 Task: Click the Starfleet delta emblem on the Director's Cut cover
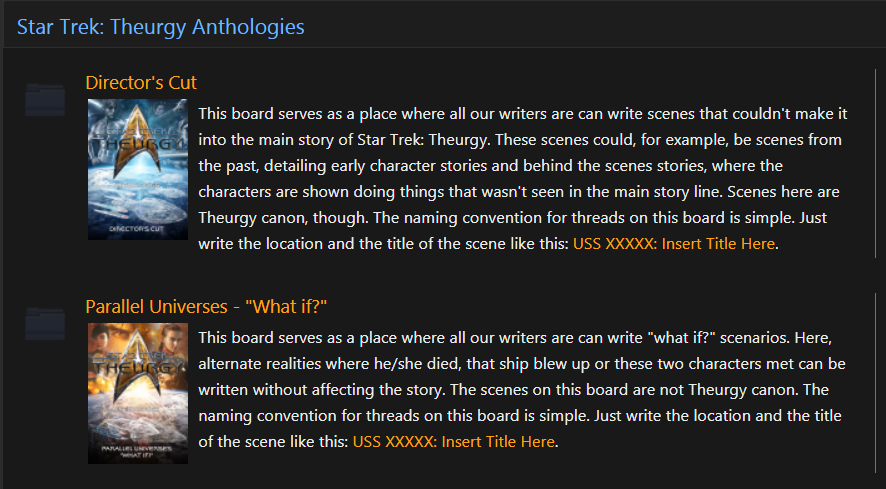coord(137,140)
